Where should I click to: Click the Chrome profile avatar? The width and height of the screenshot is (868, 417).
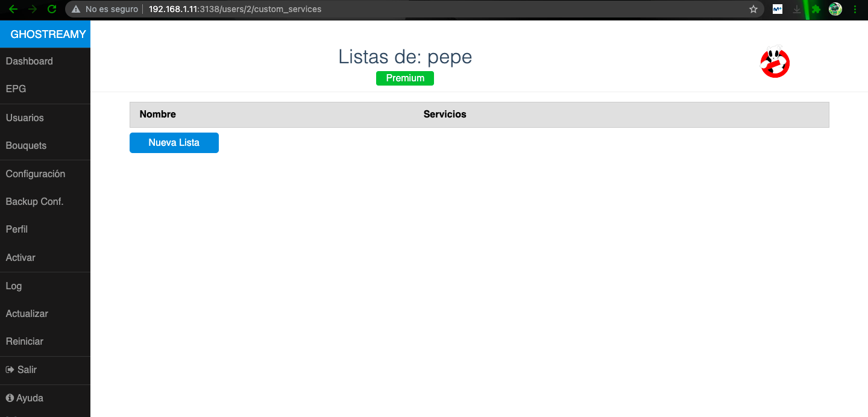tap(835, 10)
